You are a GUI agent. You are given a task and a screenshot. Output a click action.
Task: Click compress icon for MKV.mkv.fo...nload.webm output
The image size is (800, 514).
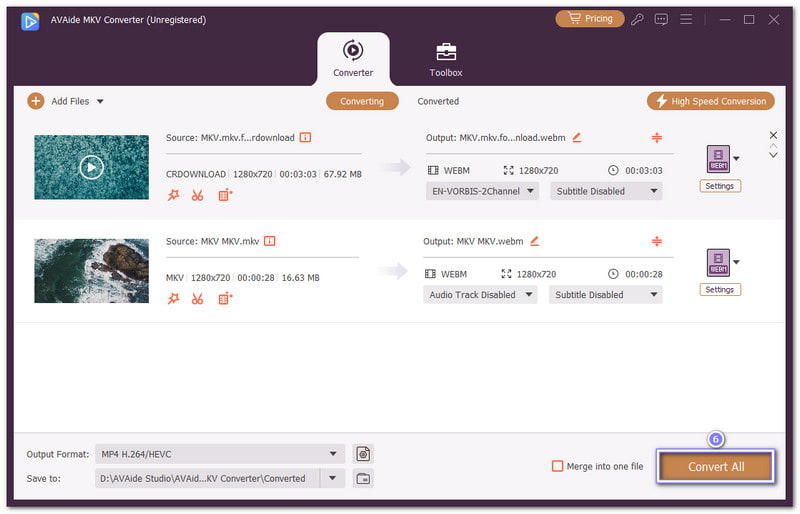click(657, 137)
